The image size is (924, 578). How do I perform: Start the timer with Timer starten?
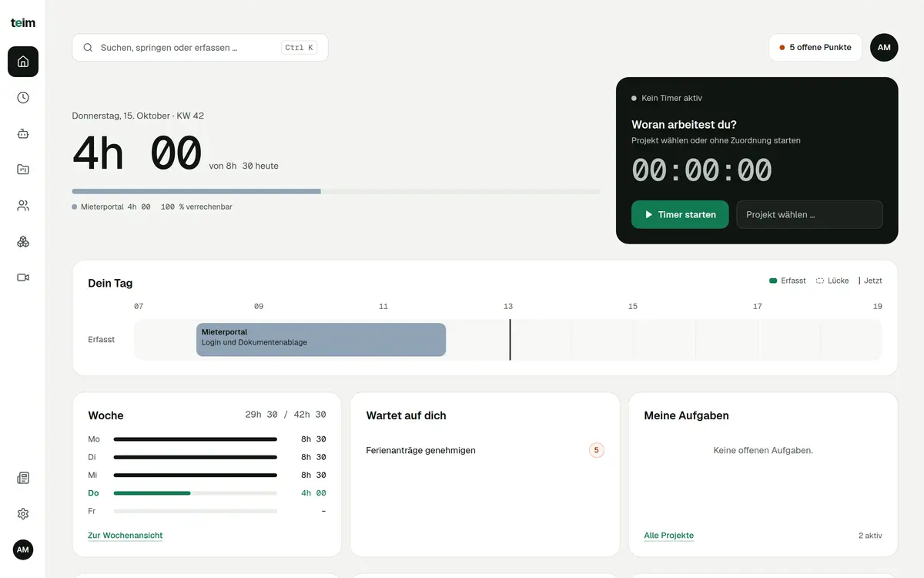pos(680,215)
